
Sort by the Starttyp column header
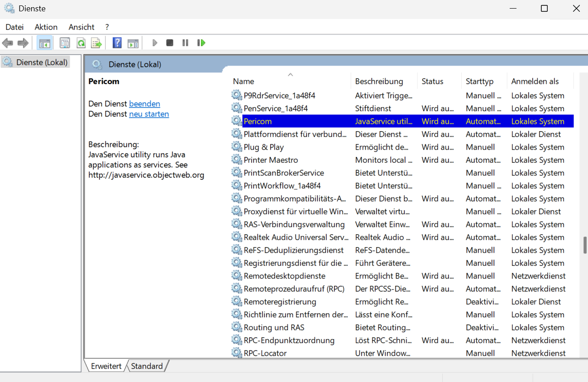point(479,81)
